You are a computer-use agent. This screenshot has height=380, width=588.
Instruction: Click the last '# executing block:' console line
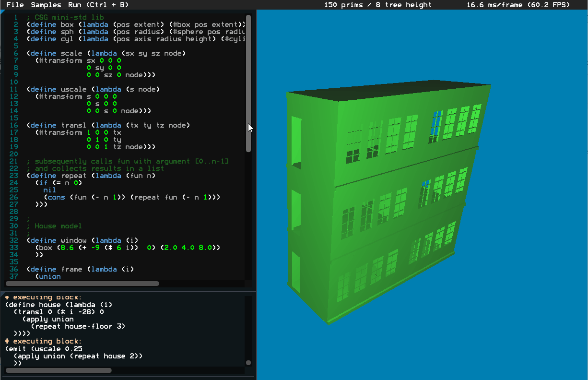44,341
